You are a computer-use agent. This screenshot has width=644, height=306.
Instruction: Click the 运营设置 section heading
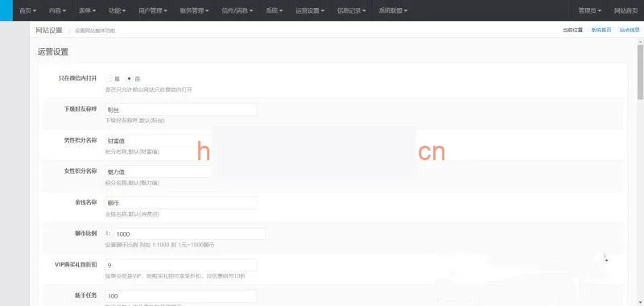tap(53, 52)
